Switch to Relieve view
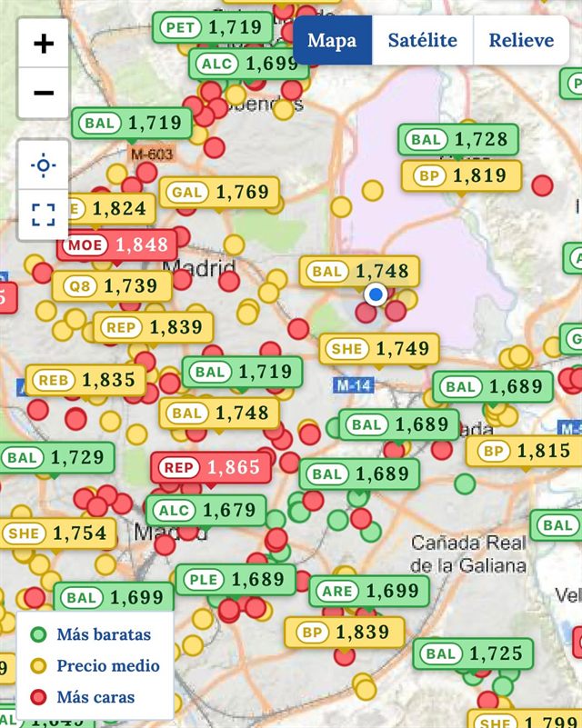 521,40
